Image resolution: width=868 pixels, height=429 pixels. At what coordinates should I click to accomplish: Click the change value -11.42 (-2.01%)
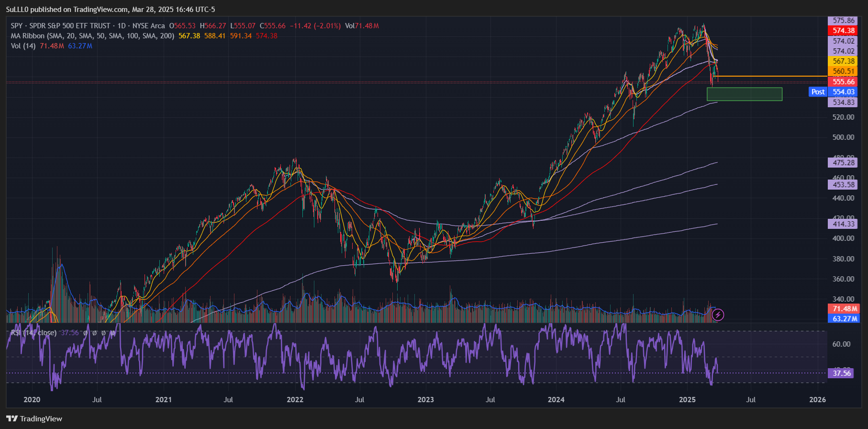point(315,26)
